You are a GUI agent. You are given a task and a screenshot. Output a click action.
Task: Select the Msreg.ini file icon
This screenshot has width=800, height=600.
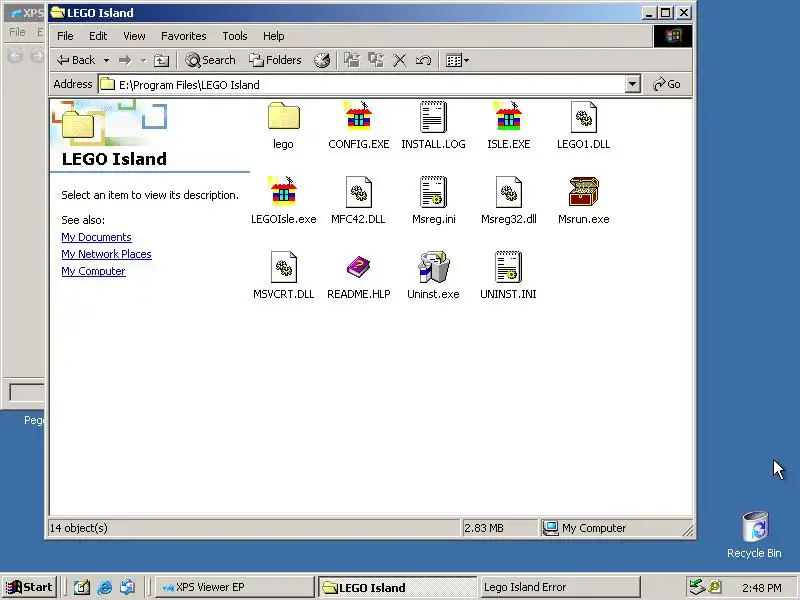point(433,192)
